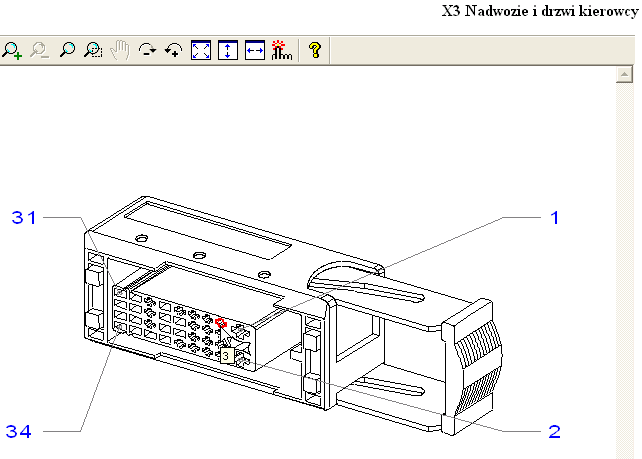Viewport: 642px width, 459px height.
Task: Rotate the drawing counterclockwise
Action: tap(174, 51)
